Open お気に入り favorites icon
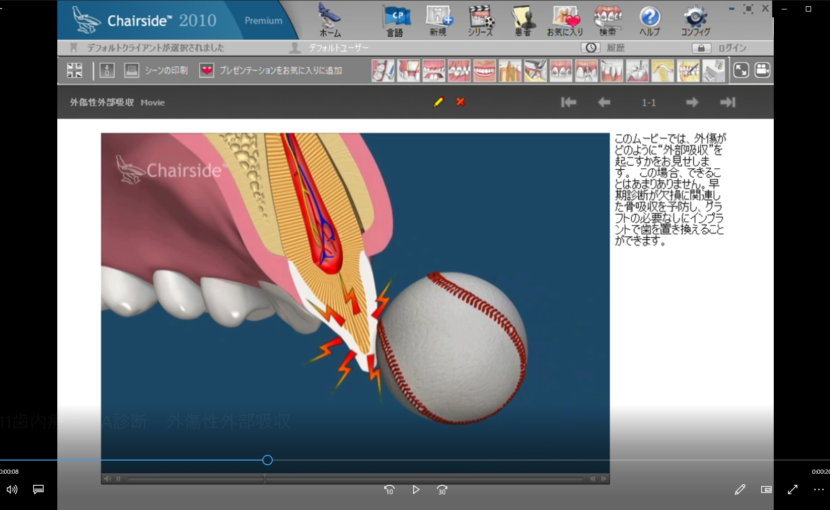The height and width of the screenshot is (510, 830). (x=565, y=20)
